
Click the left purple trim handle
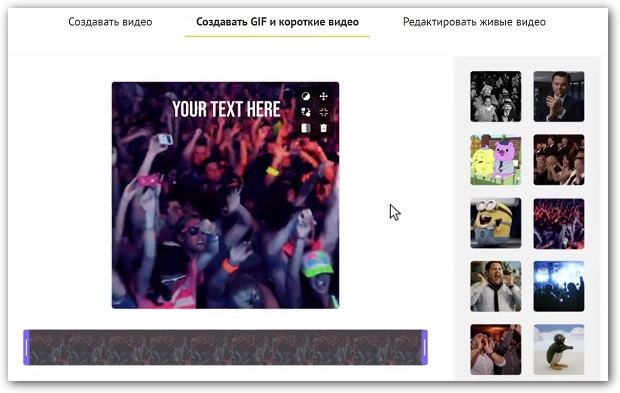(x=26, y=347)
